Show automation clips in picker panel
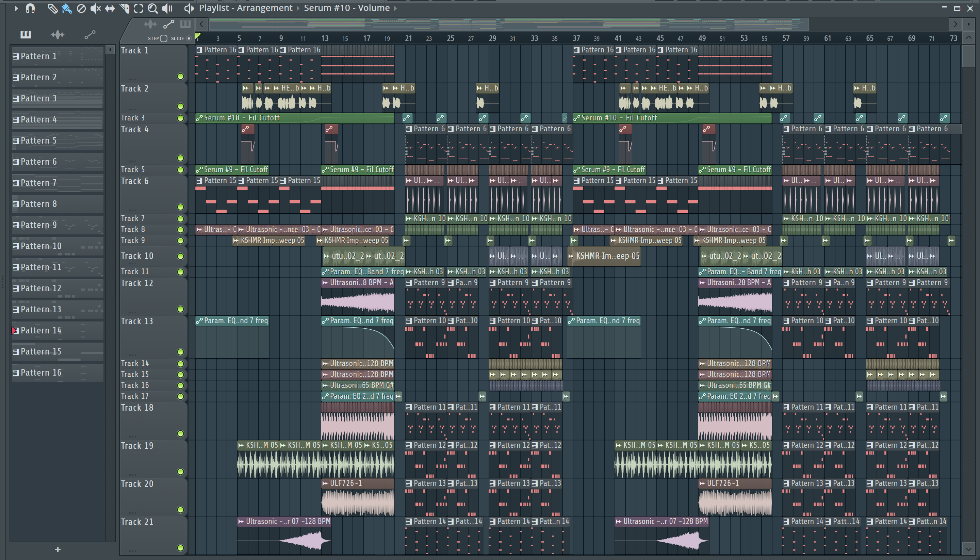The width and height of the screenshot is (980, 560). 90,35
